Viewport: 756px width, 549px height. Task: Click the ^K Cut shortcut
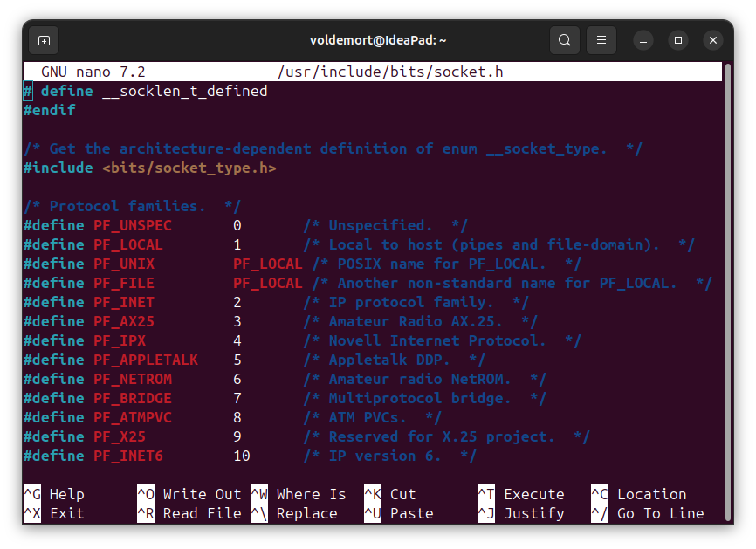pos(390,495)
